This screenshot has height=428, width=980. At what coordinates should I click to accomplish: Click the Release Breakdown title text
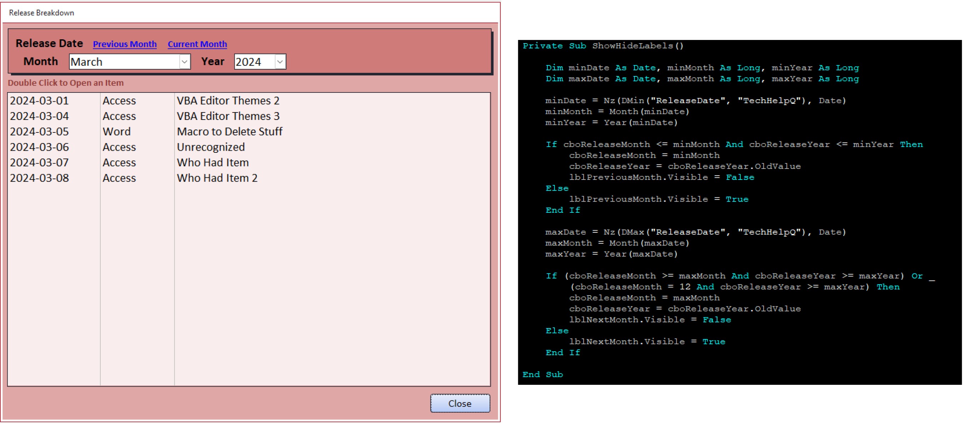(x=41, y=13)
